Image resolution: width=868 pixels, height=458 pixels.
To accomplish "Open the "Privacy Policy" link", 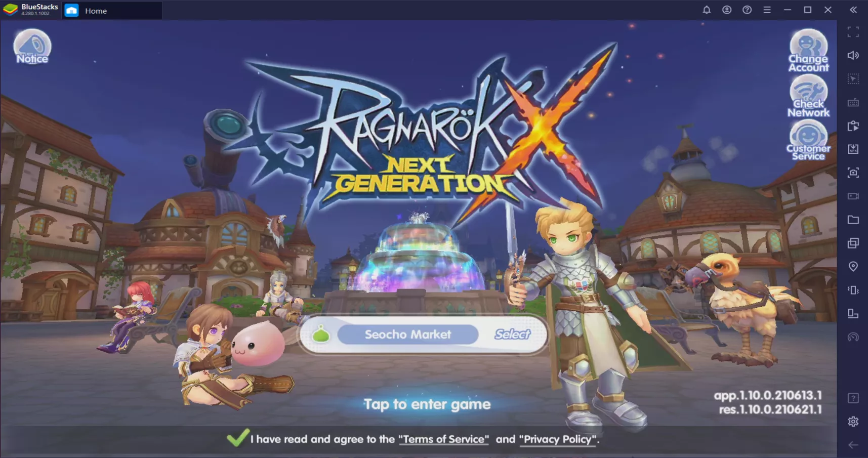I will coord(558,439).
